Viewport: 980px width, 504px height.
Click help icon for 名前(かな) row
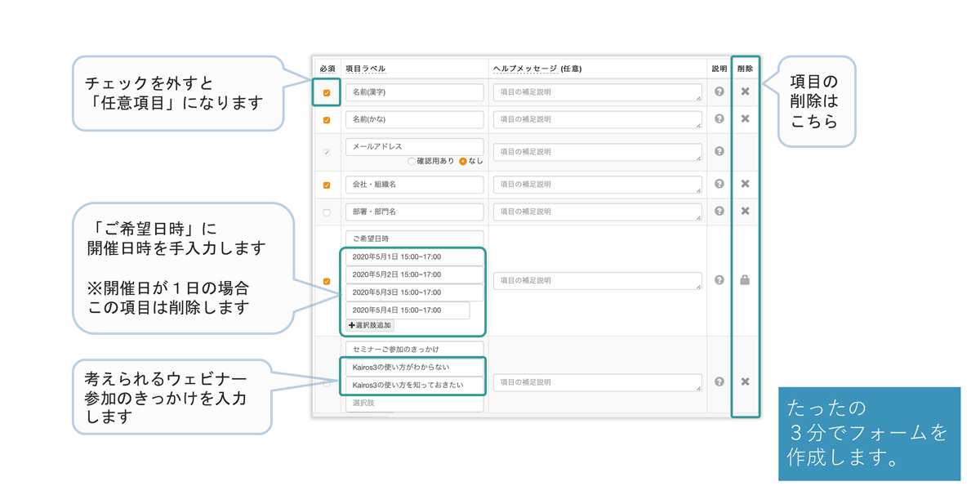click(x=719, y=119)
